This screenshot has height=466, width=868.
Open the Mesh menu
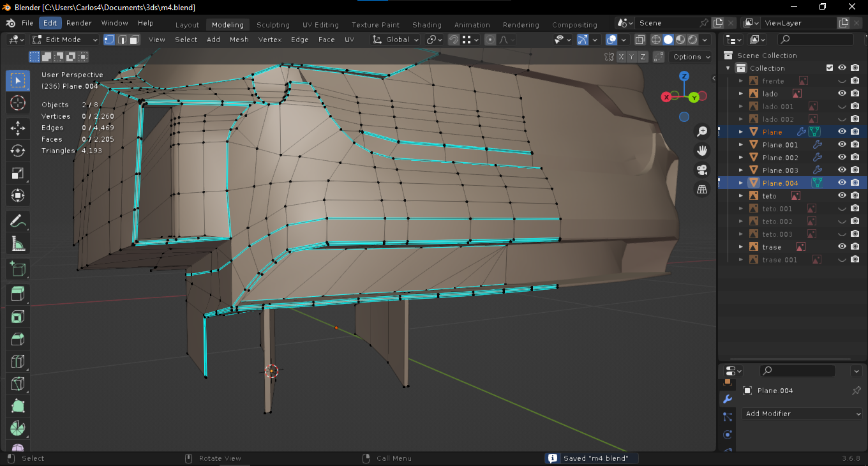click(x=239, y=40)
